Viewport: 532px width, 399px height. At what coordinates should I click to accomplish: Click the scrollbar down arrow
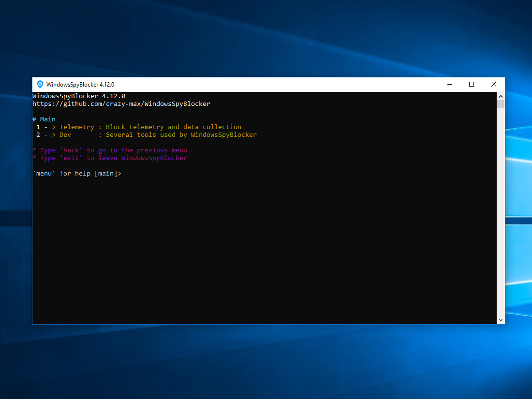[501, 320]
